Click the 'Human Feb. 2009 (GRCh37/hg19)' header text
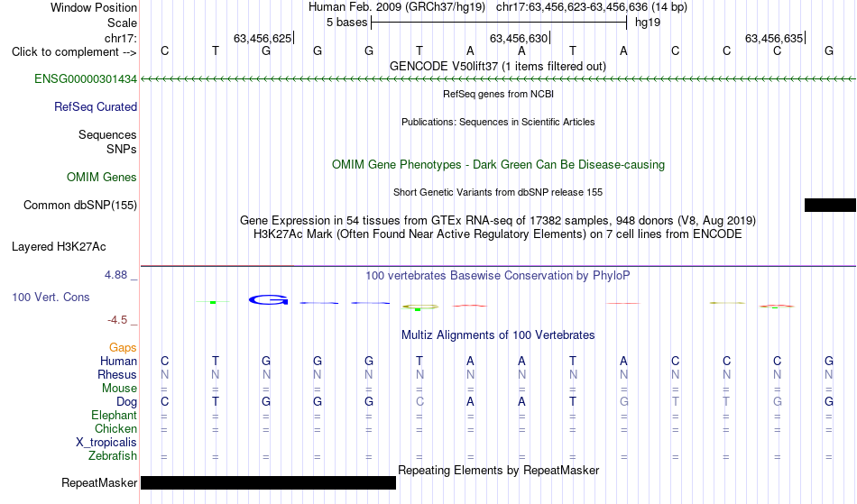The image size is (857, 504). coord(397,7)
